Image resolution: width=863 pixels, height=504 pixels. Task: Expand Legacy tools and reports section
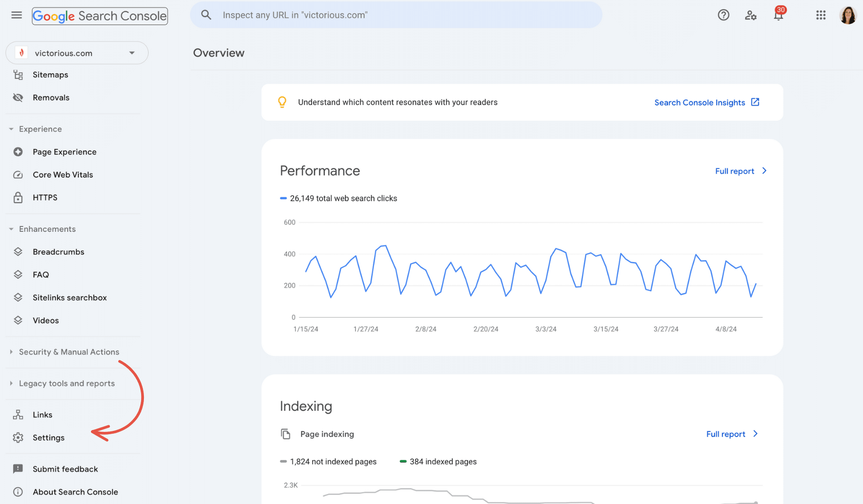(x=11, y=383)
